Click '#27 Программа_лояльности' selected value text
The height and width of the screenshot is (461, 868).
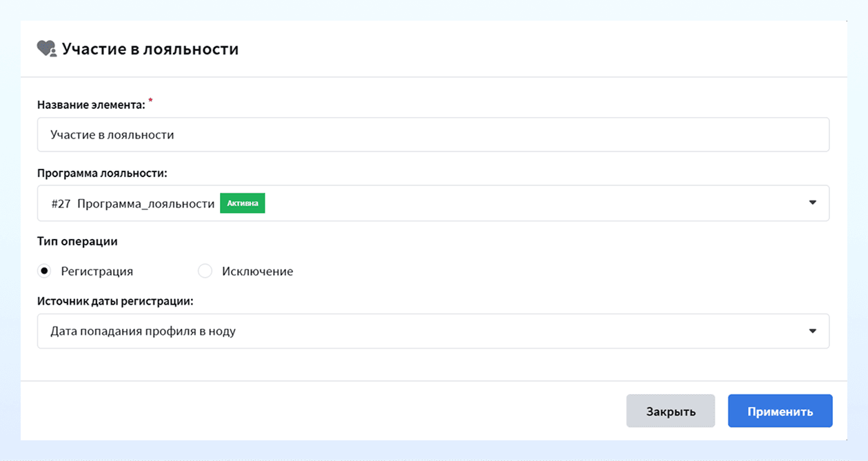point(133,204)
